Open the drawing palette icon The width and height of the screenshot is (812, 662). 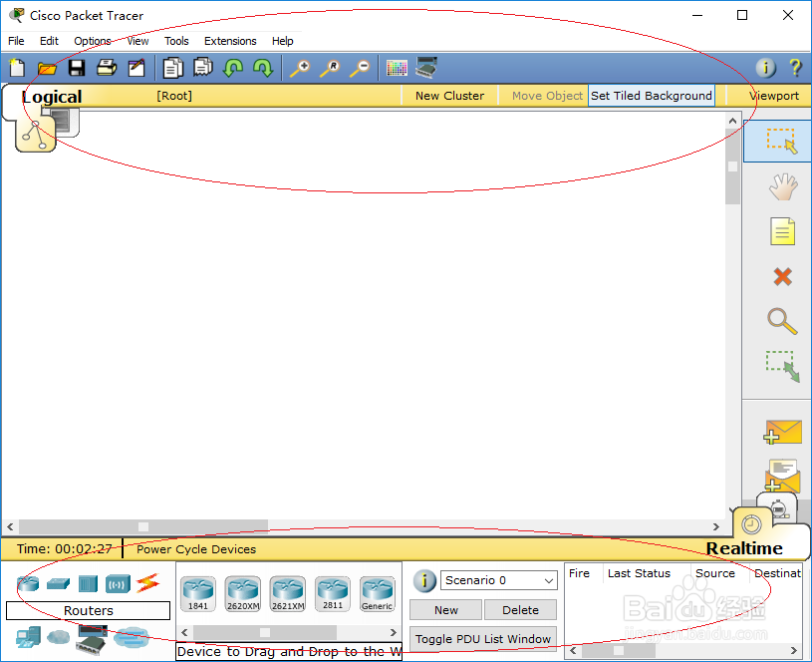(397, 68)
